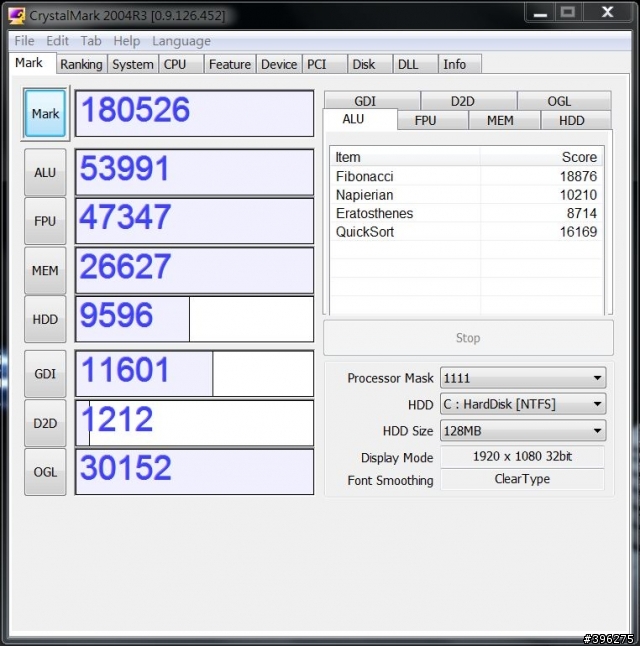Click the Display Mode 1920 x 1080 field

(x=522, y=457)
